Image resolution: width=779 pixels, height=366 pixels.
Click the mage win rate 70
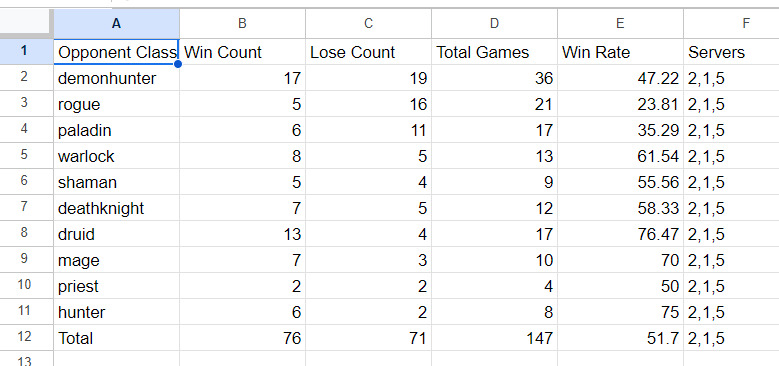coord(620,260)
